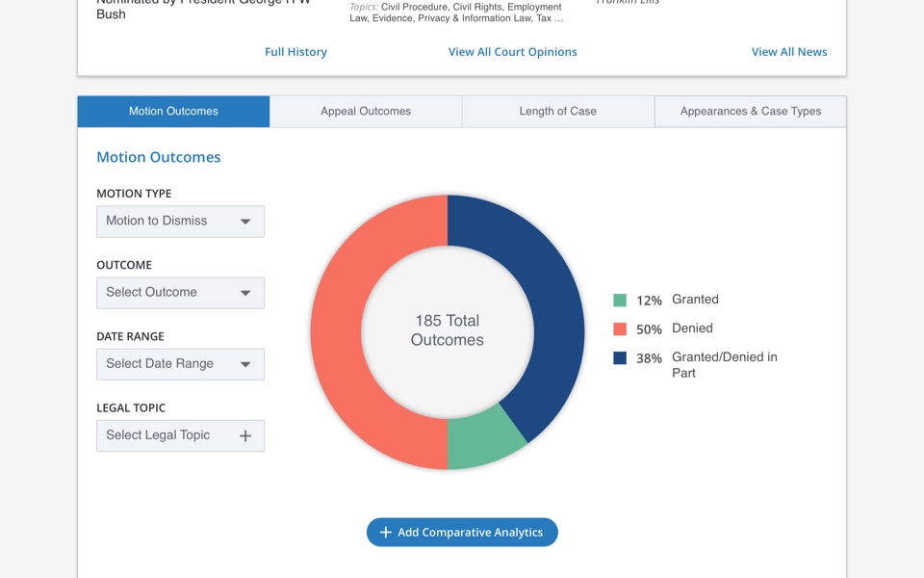Click the navy Granted/Denied in Part swatch
The width and height of the screenshot is (924, 578).
[620, 358]
